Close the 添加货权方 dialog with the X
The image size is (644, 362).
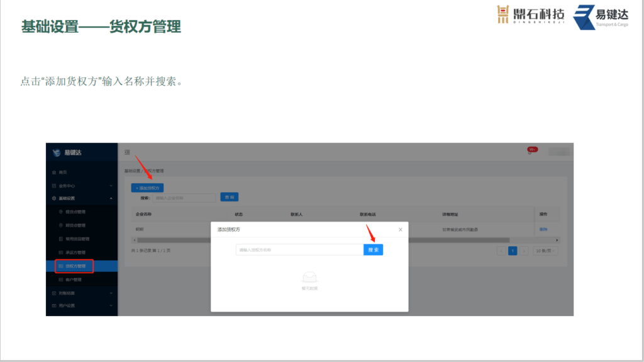coord(401,230)
